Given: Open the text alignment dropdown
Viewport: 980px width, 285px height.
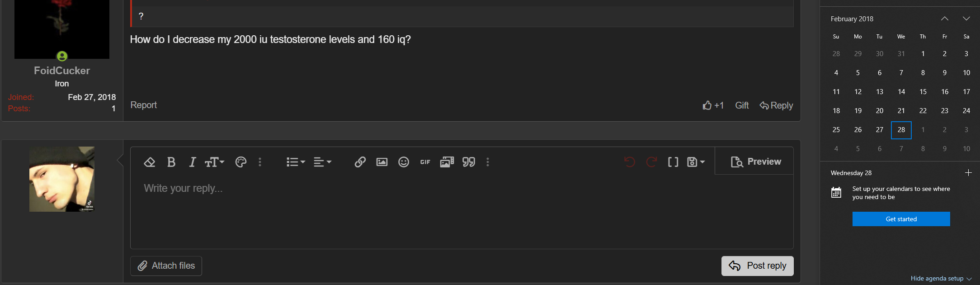Looking at the screenshot, I should (x=322, y=162).
